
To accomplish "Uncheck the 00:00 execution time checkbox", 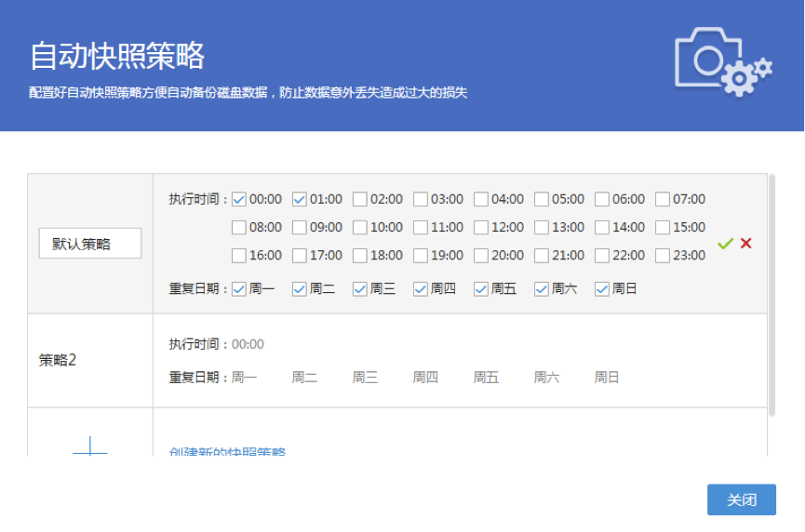I will pyautogui.click(x=239, y=199).
